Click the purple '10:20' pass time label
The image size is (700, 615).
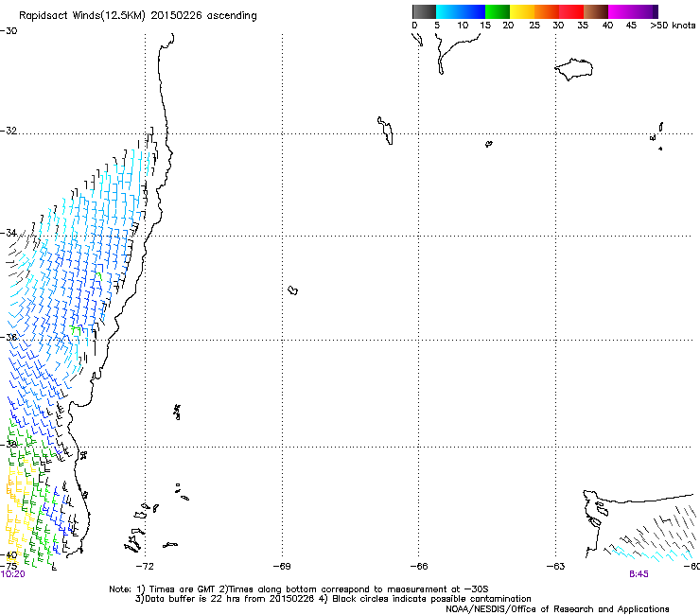click(13, 574)
